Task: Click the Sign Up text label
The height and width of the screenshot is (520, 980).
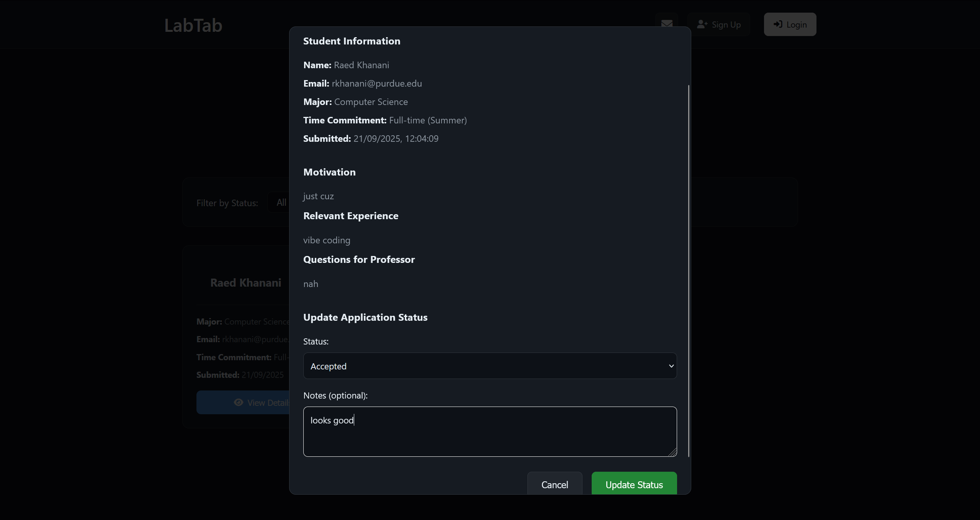Action: pyautogui.click(x=726, y=25)
